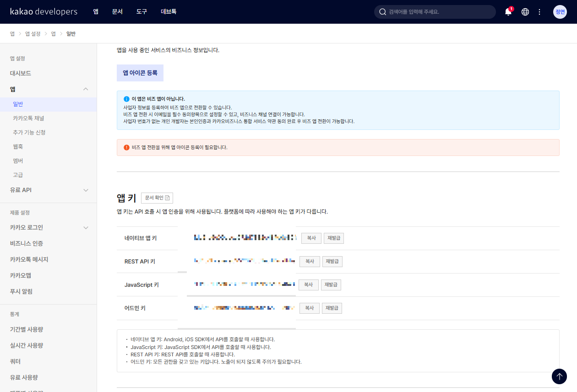
Task: Open 푸시 알림 sidebar item
Action: 21,291
